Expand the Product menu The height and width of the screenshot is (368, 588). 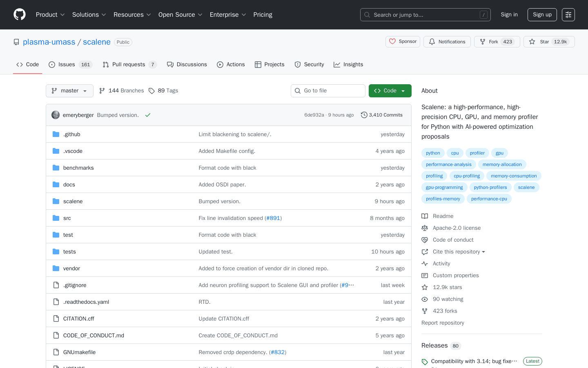50,15
